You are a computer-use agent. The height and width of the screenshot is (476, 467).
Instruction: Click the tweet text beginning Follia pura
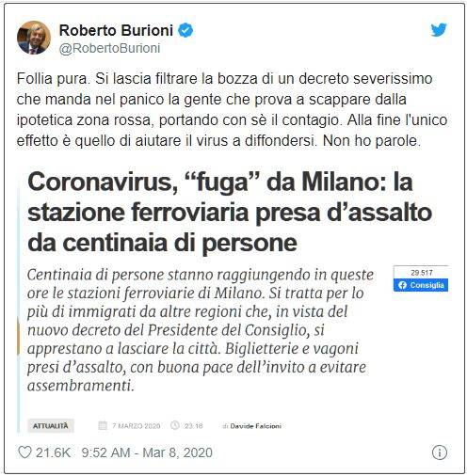point(232,109)
